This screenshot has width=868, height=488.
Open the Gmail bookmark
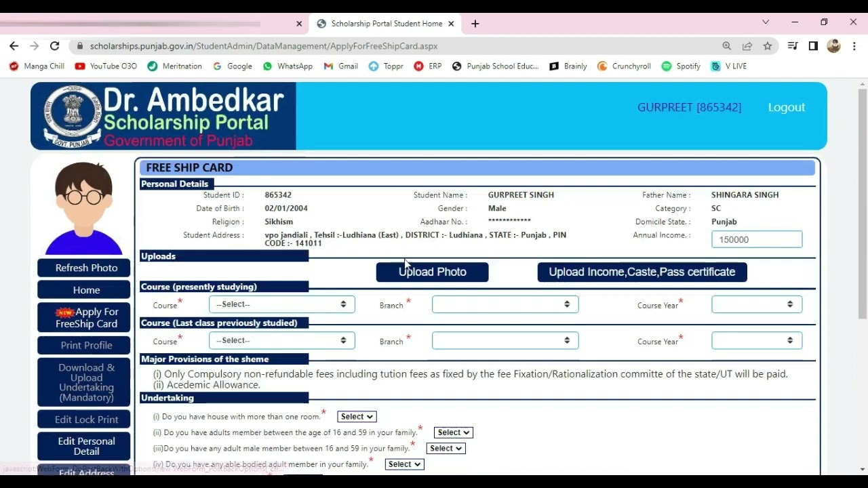340,66
